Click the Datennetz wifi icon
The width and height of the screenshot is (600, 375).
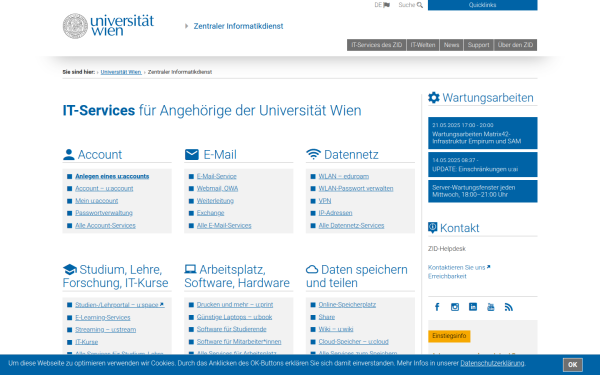point(313,154)
